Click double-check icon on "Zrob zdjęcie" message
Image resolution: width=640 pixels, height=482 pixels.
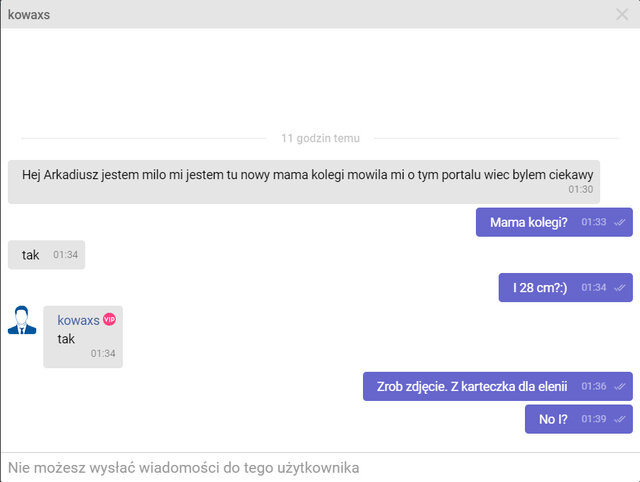coord(620,386)
